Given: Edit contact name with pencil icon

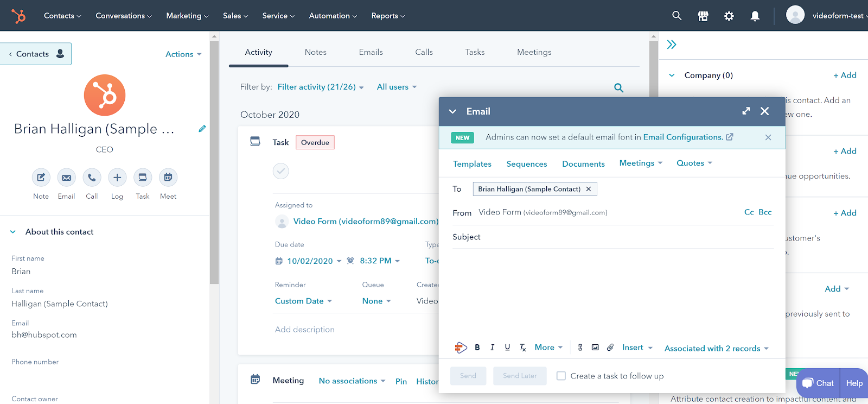Looking at the screenshot, I should pos(202,129).
